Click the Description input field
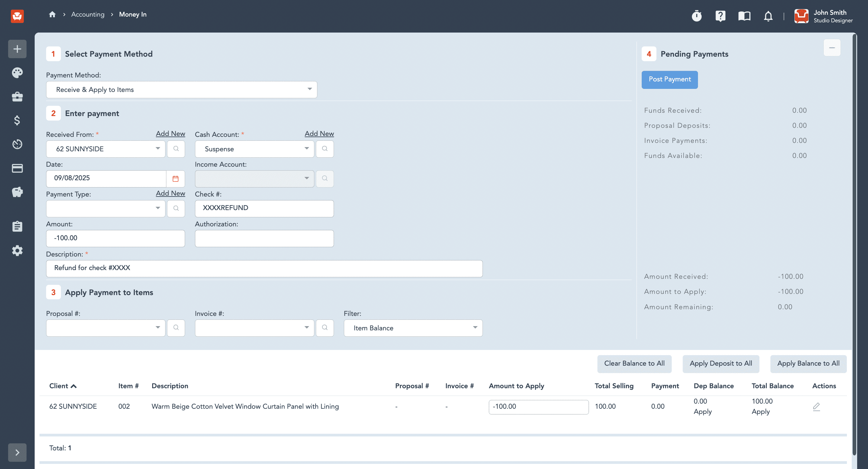Viewport: 868px width, 469px height. pos(264,268)
